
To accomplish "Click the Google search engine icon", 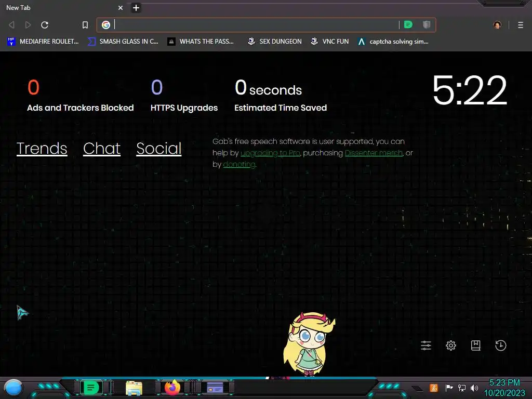I will click(x=106, y=25).
